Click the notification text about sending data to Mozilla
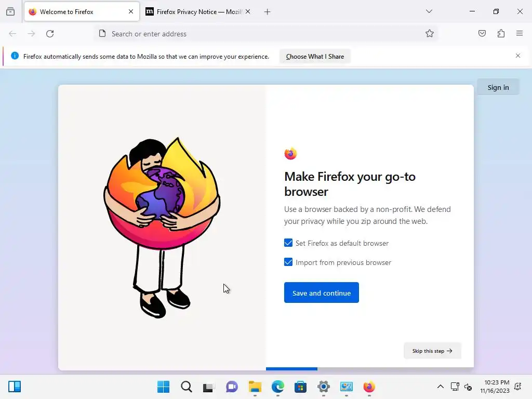The image size is (532, 399). pos(146,56)
